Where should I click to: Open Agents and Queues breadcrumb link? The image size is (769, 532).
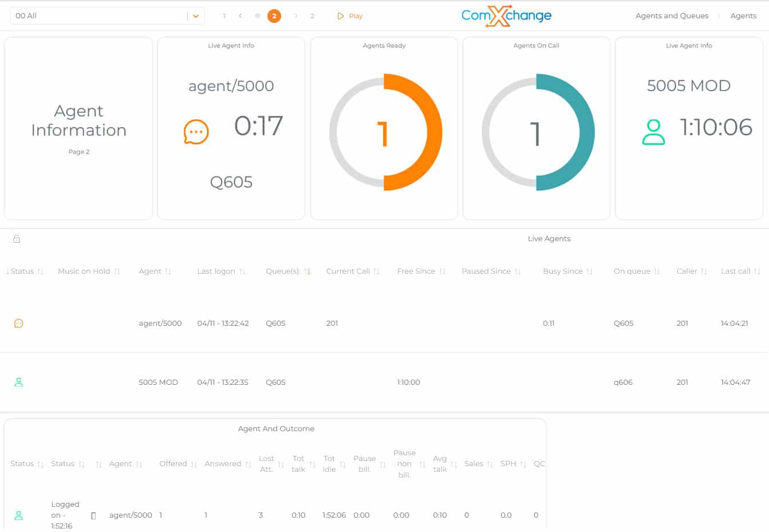coord(672,16)
